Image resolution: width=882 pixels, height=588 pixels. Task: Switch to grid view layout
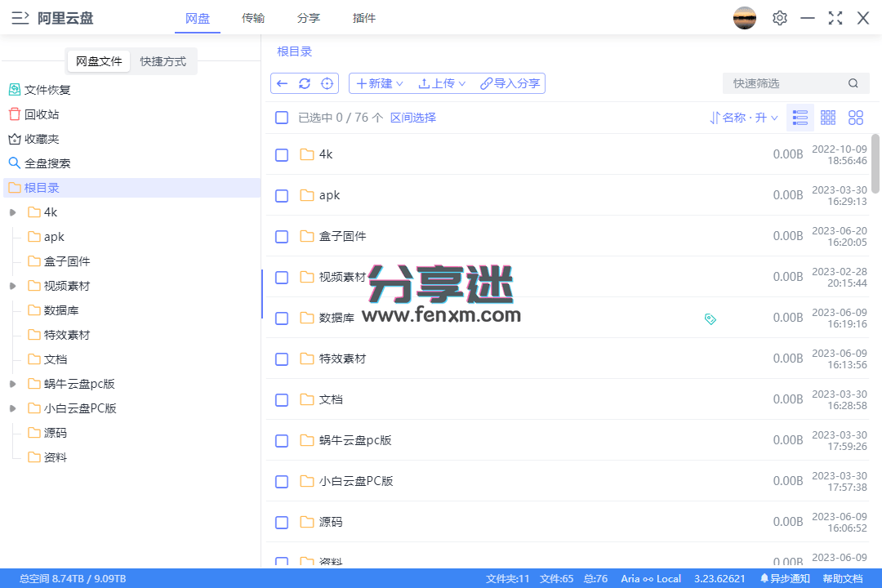pyautogui.click(x=827, y=117)
